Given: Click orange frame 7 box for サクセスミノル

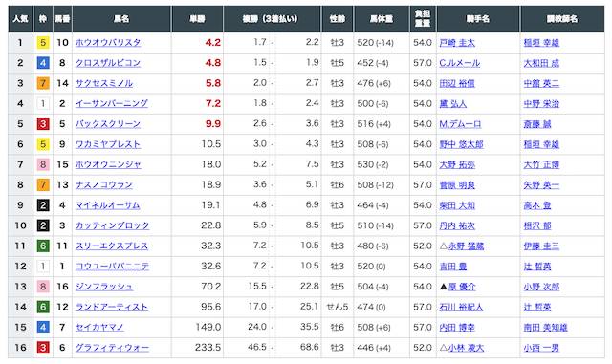Looking at the screenshot, I should [43, 83].
